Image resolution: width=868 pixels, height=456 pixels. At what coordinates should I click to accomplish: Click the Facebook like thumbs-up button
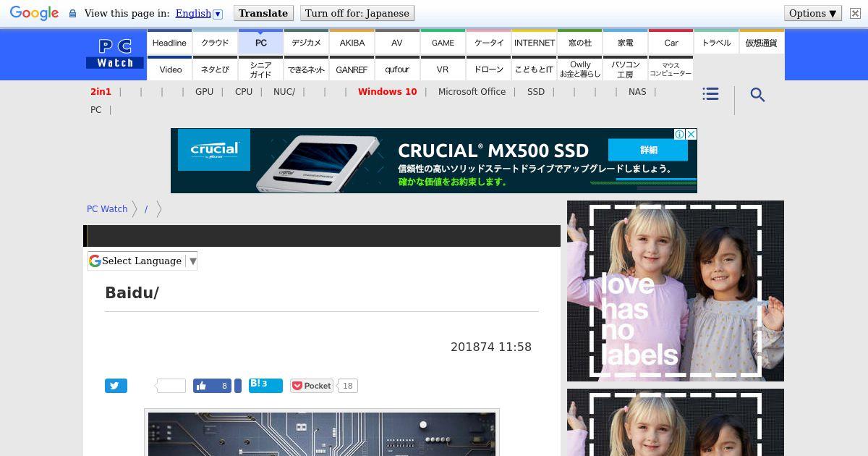point(212,386)
